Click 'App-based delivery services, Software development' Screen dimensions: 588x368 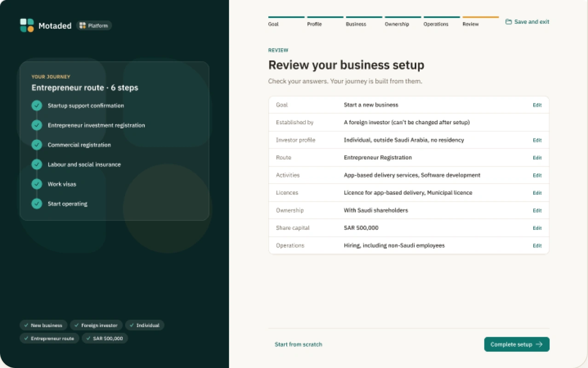coord(412,175)
